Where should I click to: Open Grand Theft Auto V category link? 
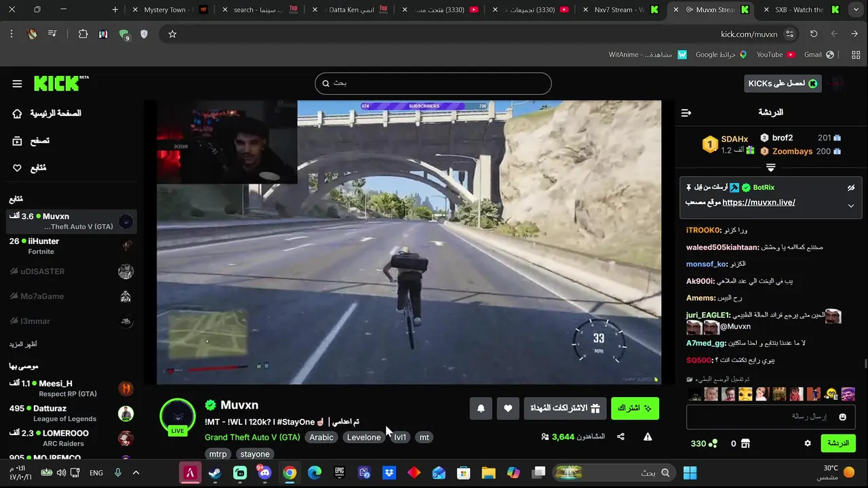tap(252, 437)
